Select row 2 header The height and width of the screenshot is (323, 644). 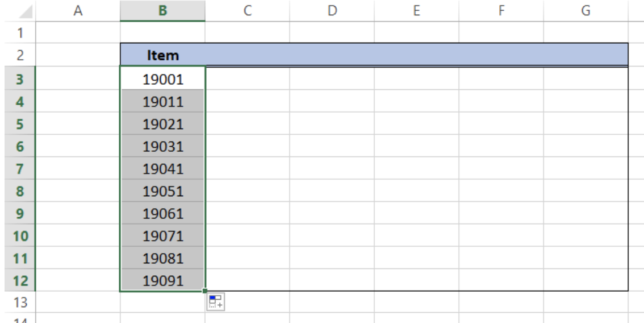pos(20,55)
